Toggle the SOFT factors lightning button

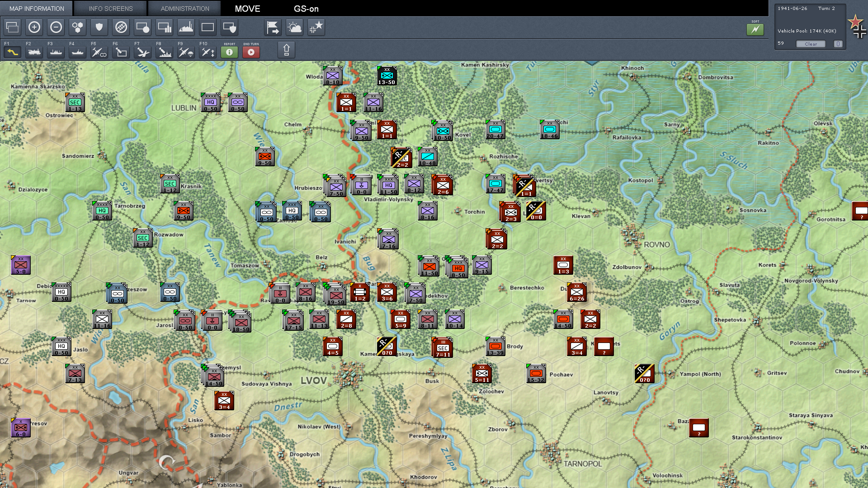click(x=755, y=29)
